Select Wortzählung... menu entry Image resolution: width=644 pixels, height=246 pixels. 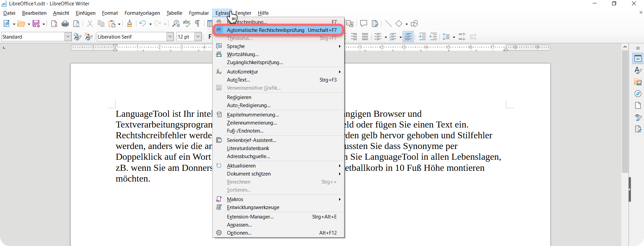pyautogui.click(x=279, y=54)
